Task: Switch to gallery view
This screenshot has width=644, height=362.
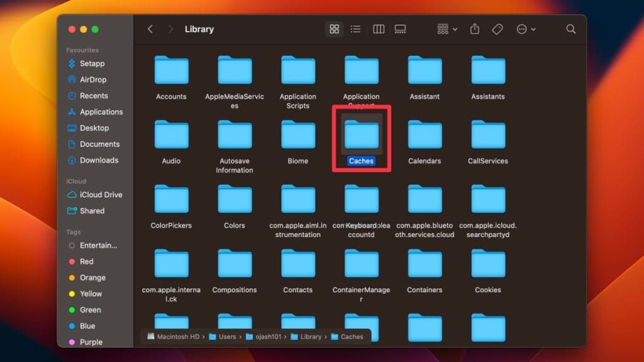Action: (400, 29)
